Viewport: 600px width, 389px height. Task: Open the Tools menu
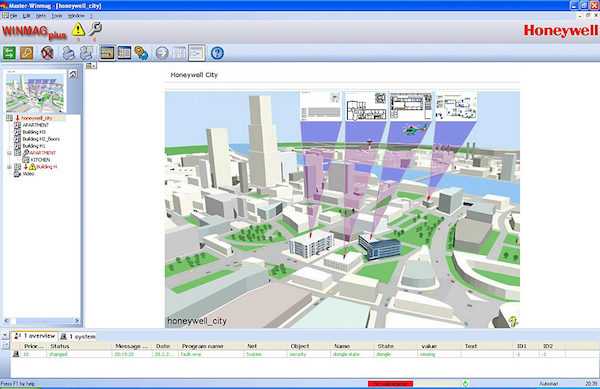[57, 16]
